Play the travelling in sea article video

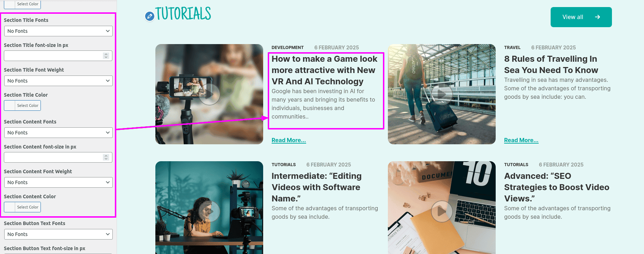coord(442,94)
